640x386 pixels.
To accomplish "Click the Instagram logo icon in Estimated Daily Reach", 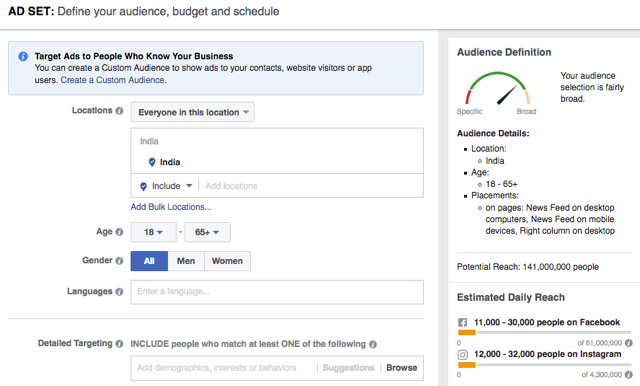I will [x=462, y=355].
